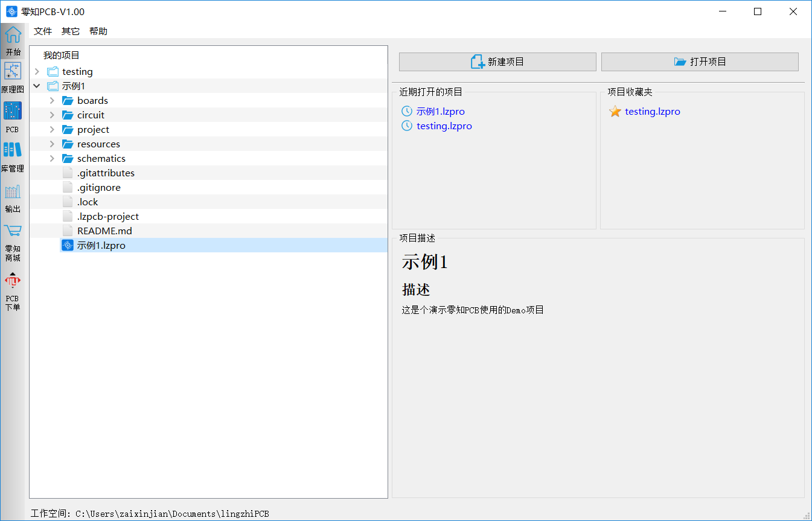Select the resources folder label

click(98, 144)
